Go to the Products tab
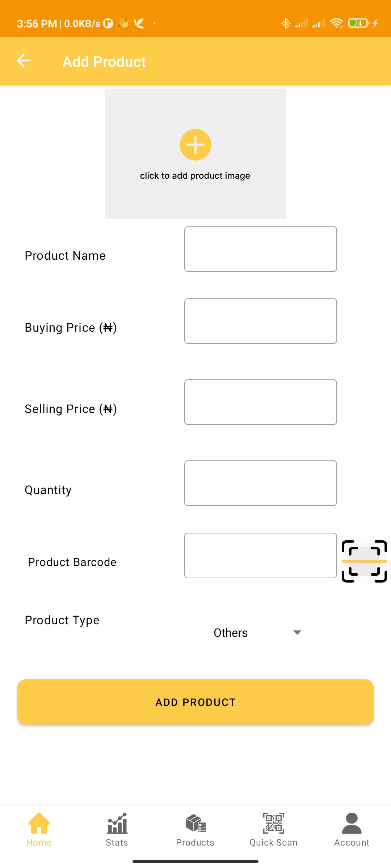Screen dimensions: 391x868 pyautogui.click(x=195, y=829)
